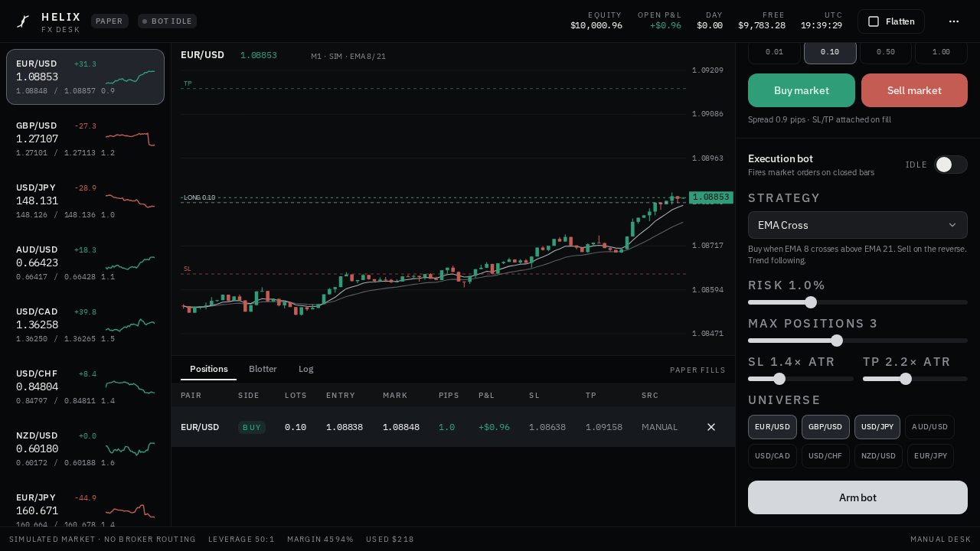
Task: Switch to the Blotter tab
Action: point(263,369)
